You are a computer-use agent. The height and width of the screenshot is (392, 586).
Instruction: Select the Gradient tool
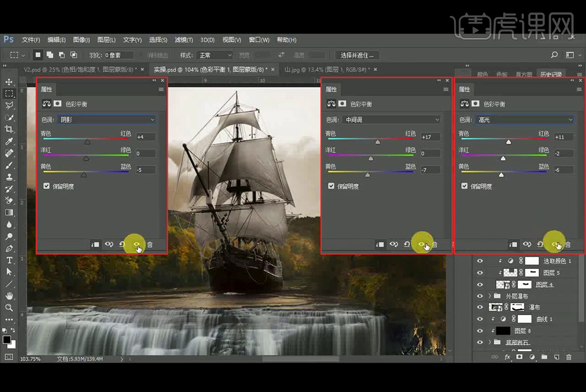pos(9,212)
